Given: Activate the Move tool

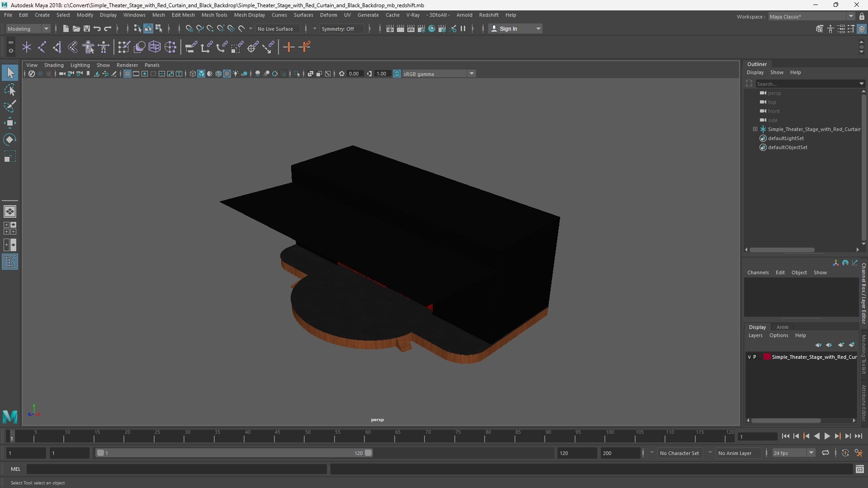Looking at the screenshot, I should 10,123.
